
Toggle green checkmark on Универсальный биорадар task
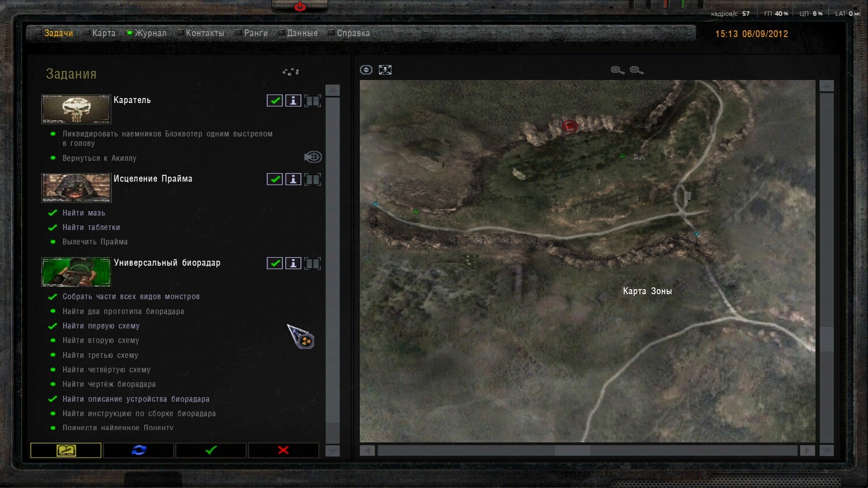tap(275, 263)
